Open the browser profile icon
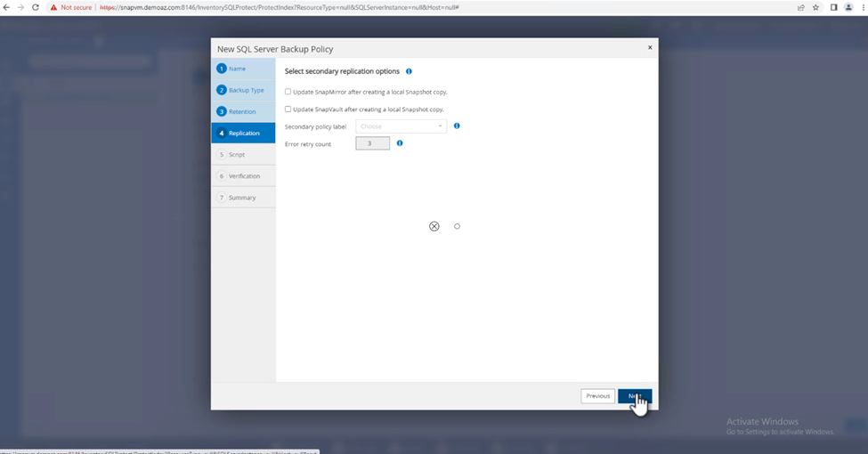 pos(848,7)
